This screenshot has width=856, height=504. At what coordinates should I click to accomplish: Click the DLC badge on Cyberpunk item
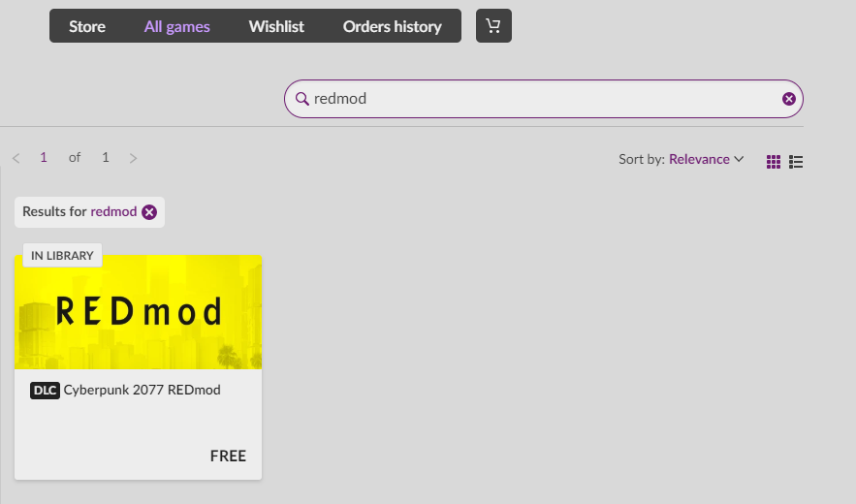45,391
